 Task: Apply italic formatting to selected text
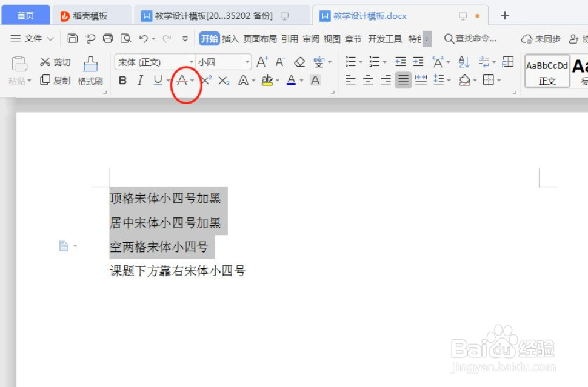click(x=141, y=79)
